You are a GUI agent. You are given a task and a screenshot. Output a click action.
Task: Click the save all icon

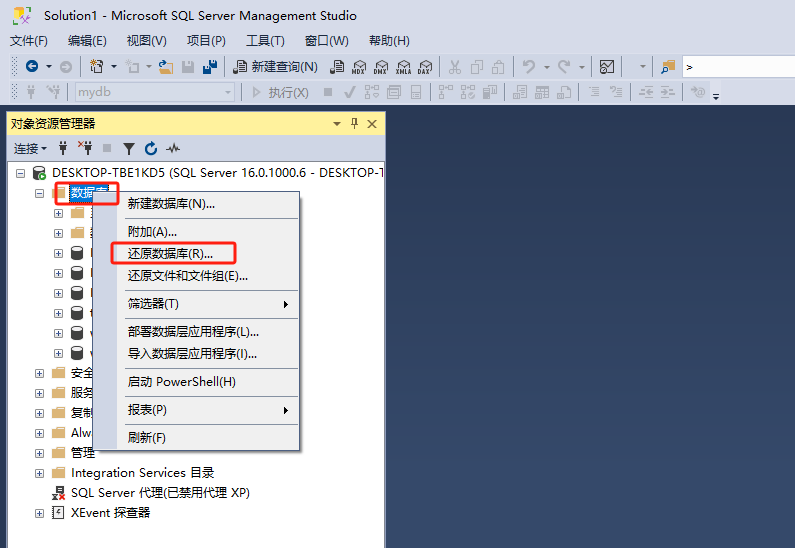click(x=210, y=67)
